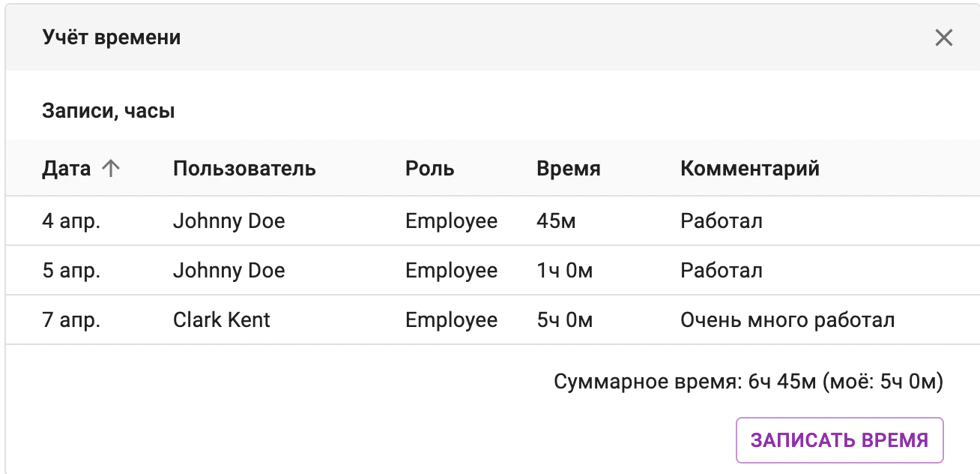Click Employee in the 4 апр. row
Screen dimensions: 980x474
point(452,220)
